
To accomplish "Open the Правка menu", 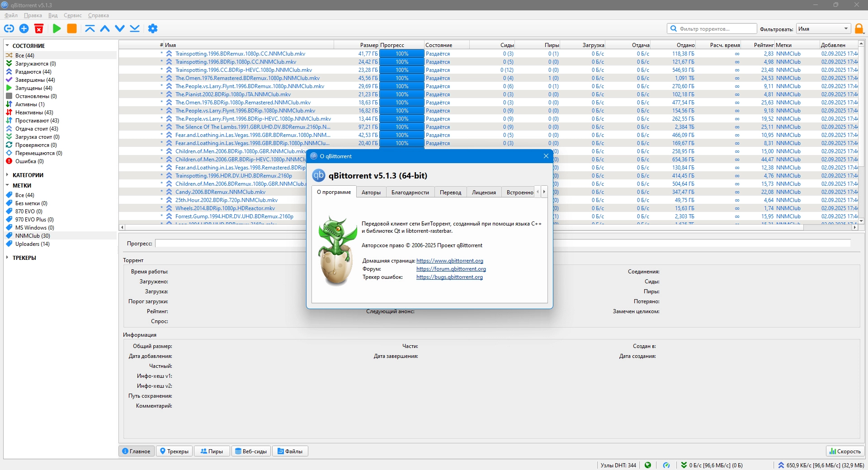I will pyautogui.click(x=33, y=15).
